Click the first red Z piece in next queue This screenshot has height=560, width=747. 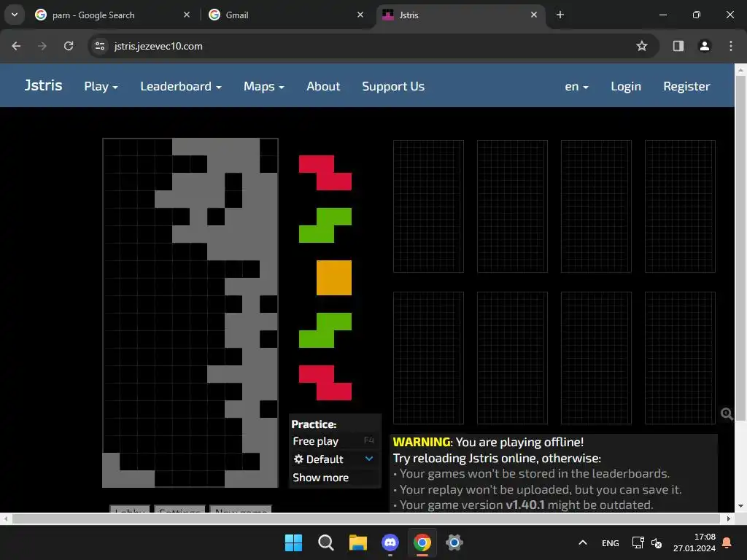pos(325,172)
